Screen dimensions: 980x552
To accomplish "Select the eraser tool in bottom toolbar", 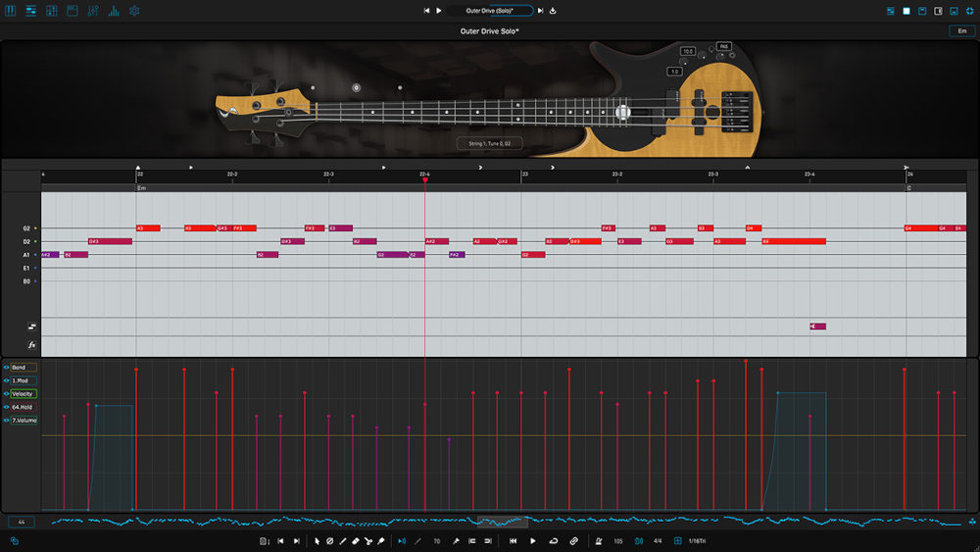I will coord(355,541).
